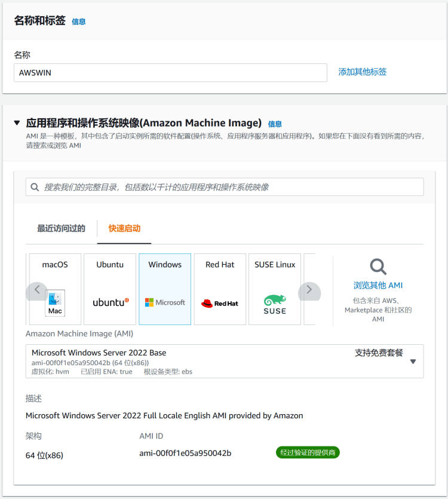The width and height of the screenshot is (448, 499).
Task: Switch to the 快速启动 tab
Action: 124,228
